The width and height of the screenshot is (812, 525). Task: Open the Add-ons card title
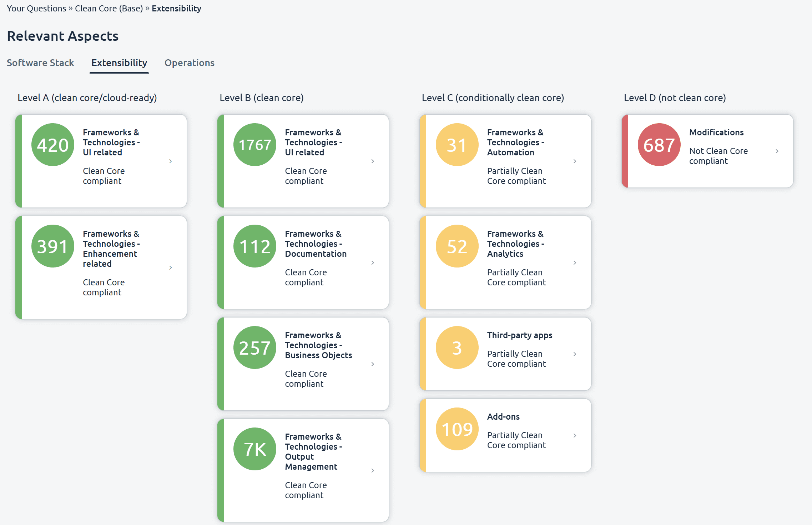click(503, 417)
